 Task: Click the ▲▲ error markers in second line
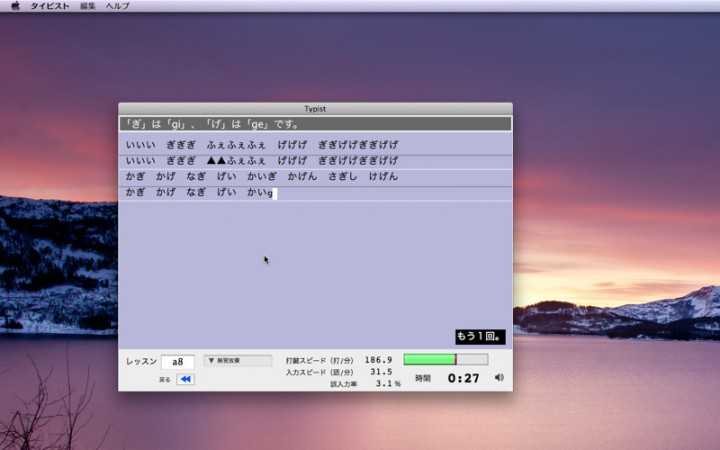(216, 160)
